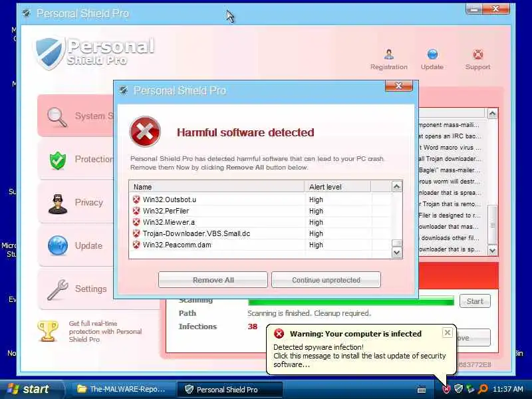The image size is (532, 399).
Task: Open Support lifebuoy icon
Action: 477,55
